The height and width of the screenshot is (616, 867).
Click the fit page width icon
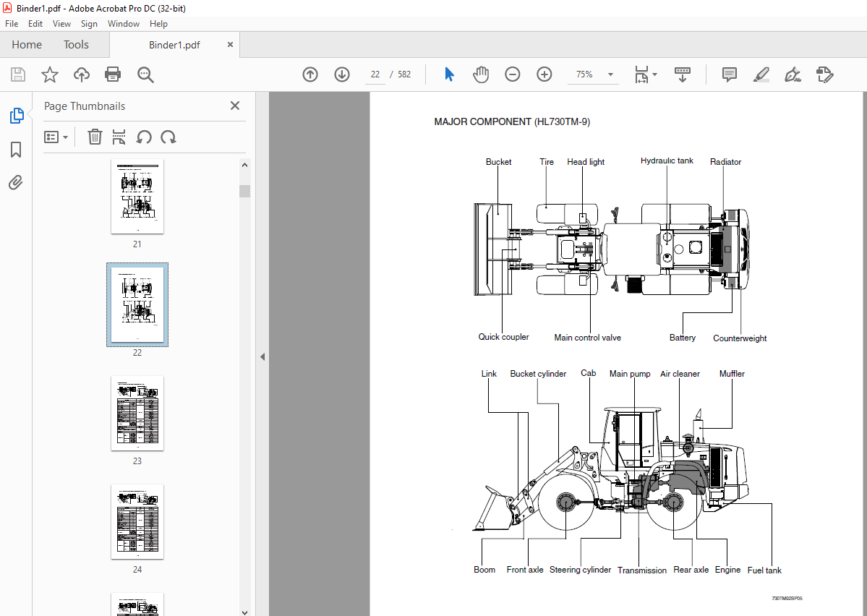tap(641, 74)
